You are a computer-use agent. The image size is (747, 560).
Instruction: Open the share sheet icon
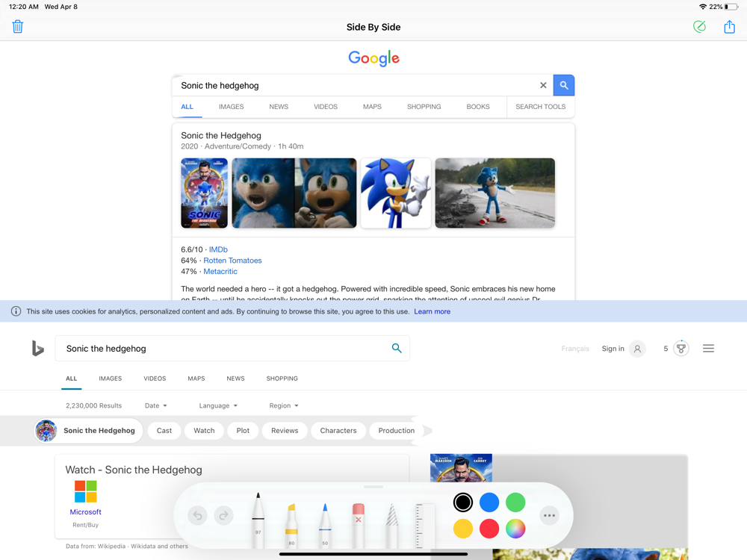pyautogui.click(x=729, y=27)
